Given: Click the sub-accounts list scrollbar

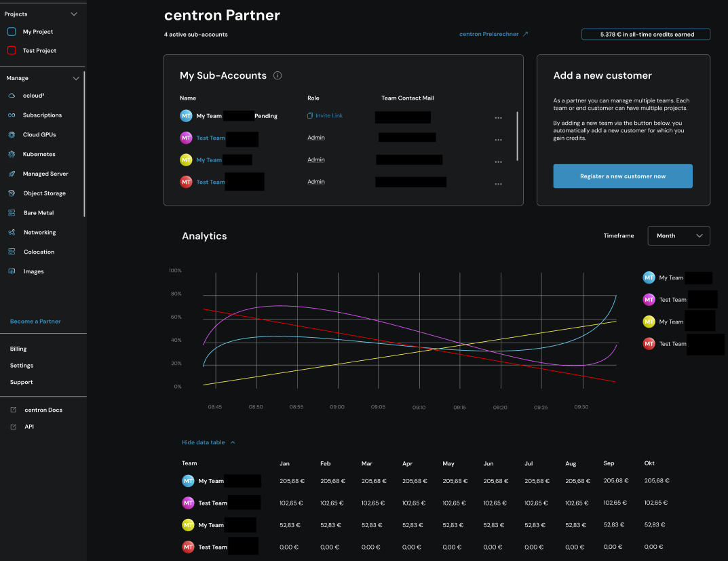Looking at the screenshot, I should click(517, 136).
